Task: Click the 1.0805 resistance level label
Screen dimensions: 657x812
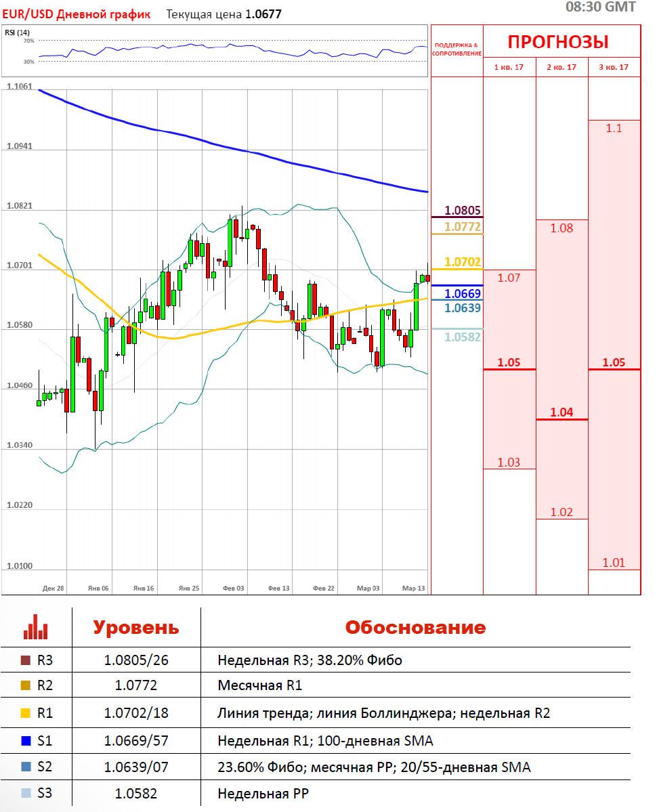Action: coord(463,211)
